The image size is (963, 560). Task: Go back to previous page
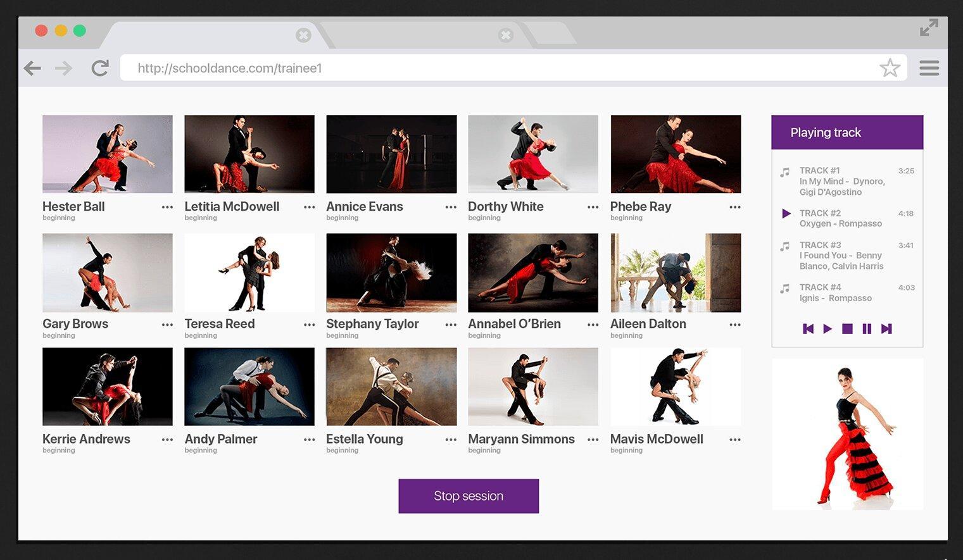[32, 68]
